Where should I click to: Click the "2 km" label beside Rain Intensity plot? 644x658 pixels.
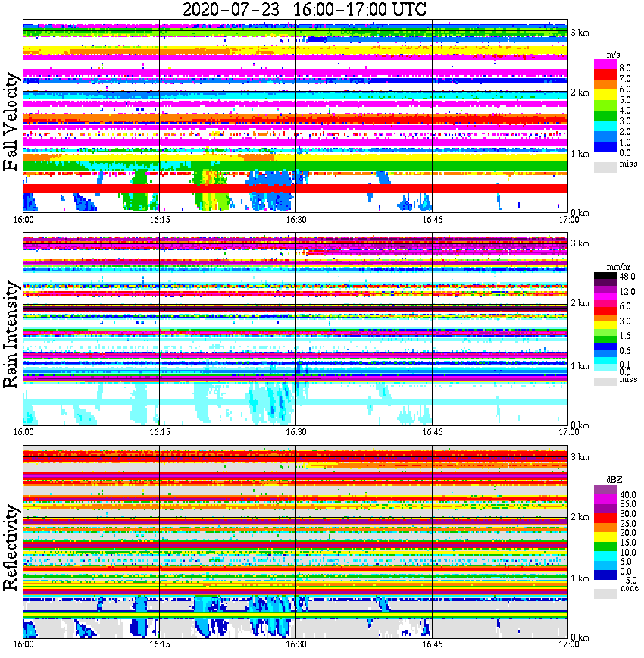580,303
